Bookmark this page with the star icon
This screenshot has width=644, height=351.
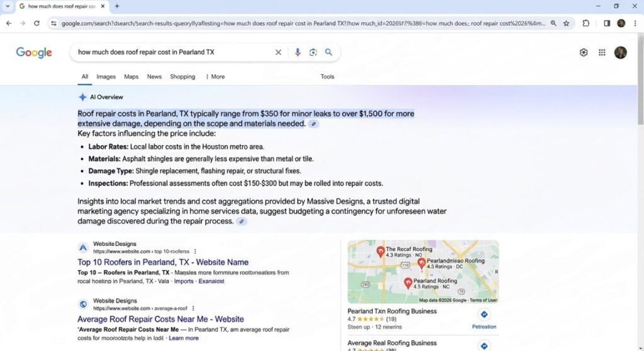[567, 23]
